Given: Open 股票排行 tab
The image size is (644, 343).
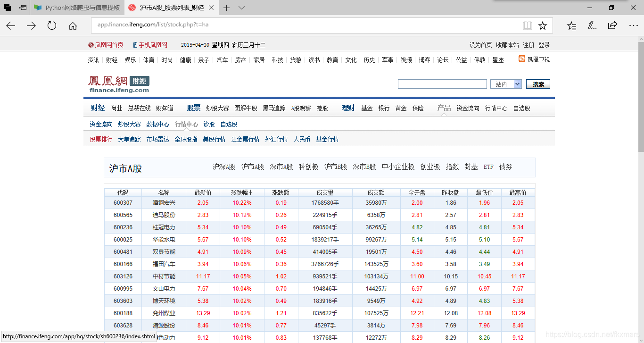Looking at the screenshot, I should tap(101, 139).
